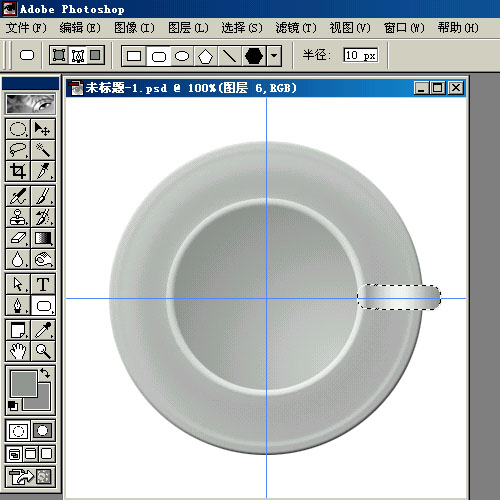This screenshot has height=500, width=500.
Task: Select the Gradient tool
Action: click(43, 238)
